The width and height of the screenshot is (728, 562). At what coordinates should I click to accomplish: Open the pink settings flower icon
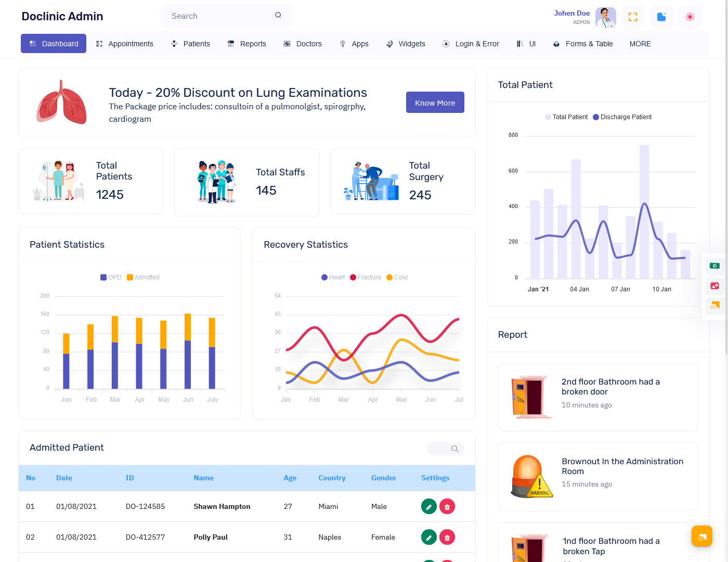(690, 17)
